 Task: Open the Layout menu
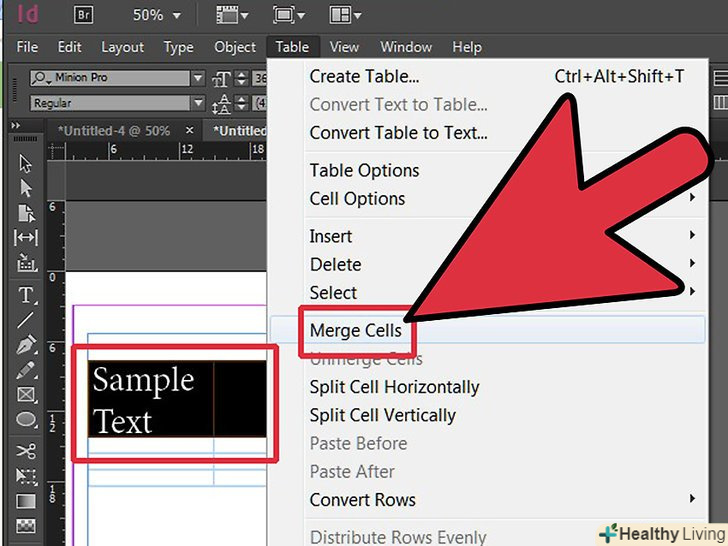click(x=123, y=47)
